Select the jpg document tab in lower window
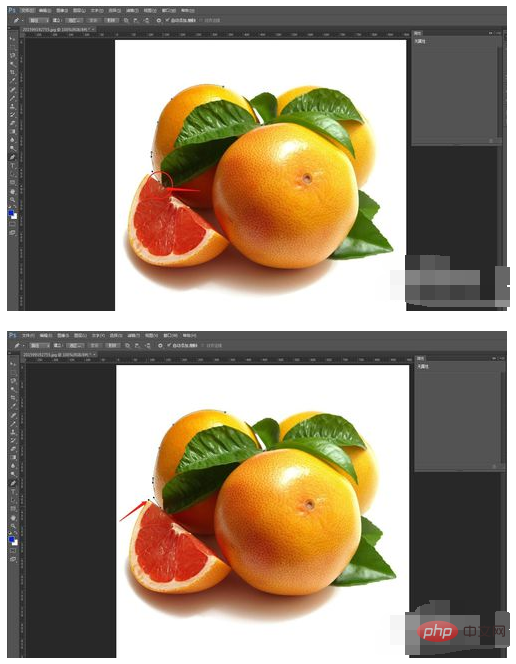This screenshot has width=516, height=664. 57,354
